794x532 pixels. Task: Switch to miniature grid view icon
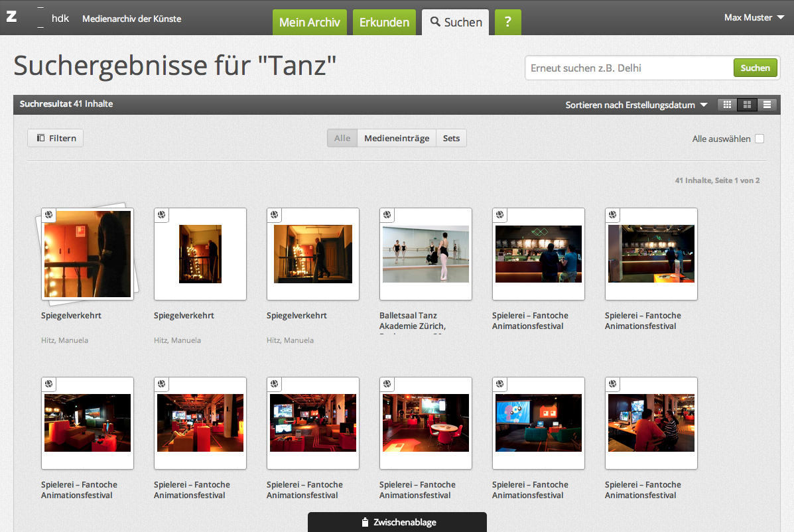727,105
